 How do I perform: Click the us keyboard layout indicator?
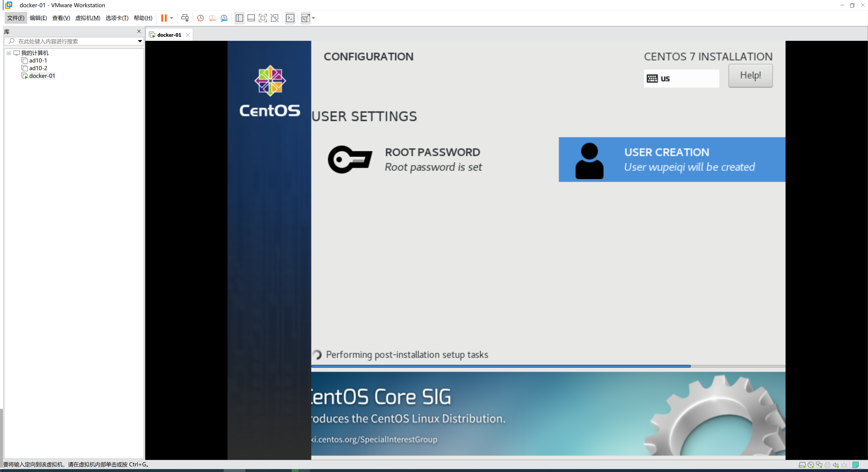681,79
